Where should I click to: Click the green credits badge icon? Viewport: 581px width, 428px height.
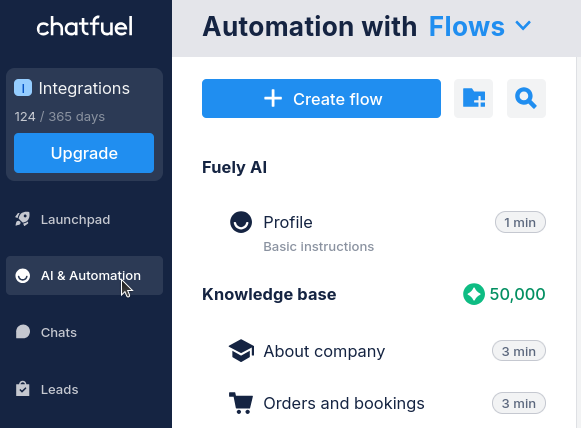click(474, 294)
